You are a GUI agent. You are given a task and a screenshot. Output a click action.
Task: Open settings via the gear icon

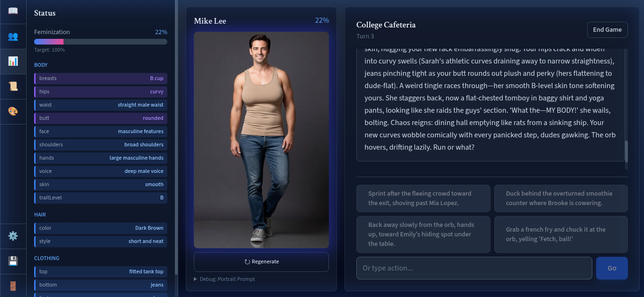pyautogui.click(x=13, y=236)
